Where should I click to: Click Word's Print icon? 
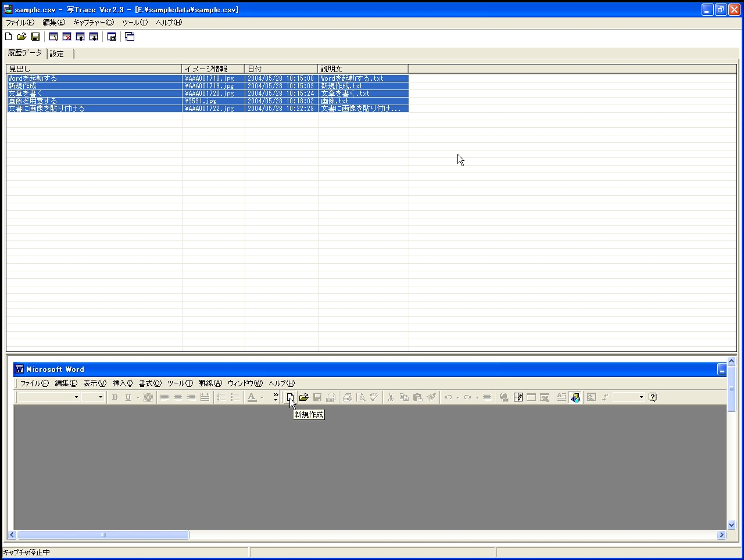click(348, 397)
